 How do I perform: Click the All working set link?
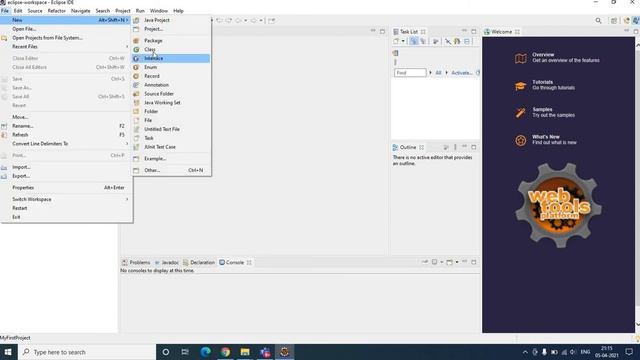click(438, 73)
